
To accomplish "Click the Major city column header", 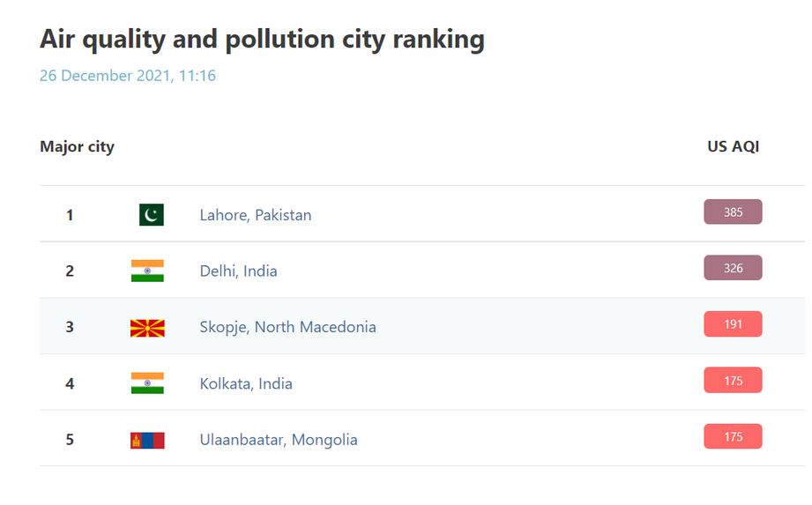I will tap(77, 146).
